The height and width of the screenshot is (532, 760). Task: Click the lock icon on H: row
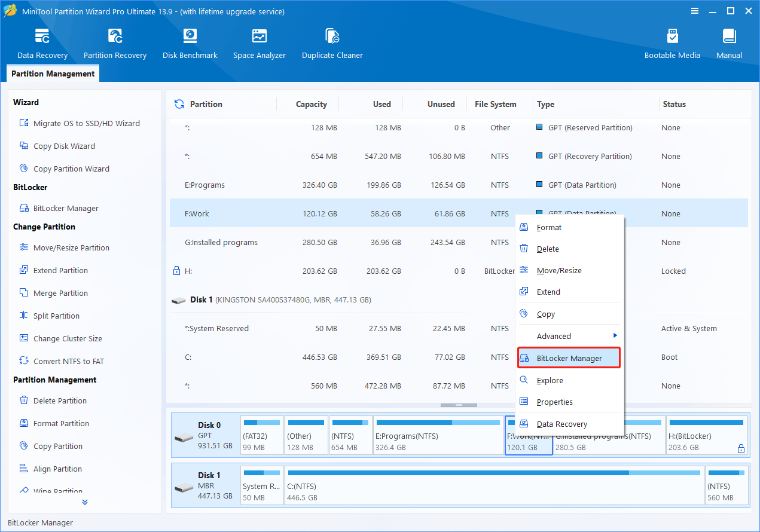pyautogui.click(x=176, y=271)
